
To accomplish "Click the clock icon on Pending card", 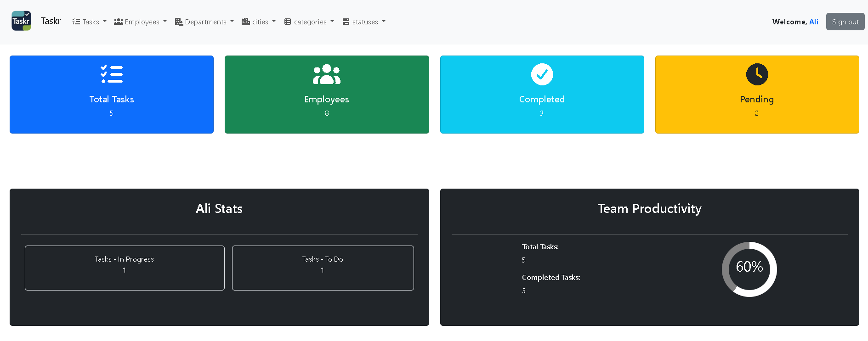I will pyautogui.click(x=757, y=74).
